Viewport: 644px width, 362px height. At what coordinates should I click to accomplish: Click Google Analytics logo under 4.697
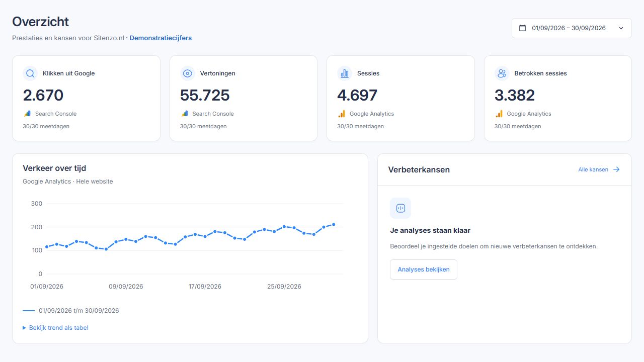pyautogui.click(x=342, y=114)
